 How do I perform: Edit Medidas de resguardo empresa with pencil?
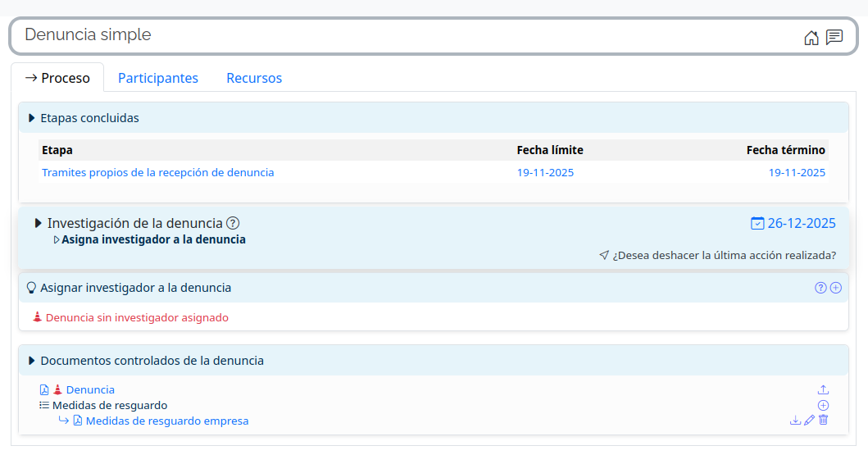(810, 421)
